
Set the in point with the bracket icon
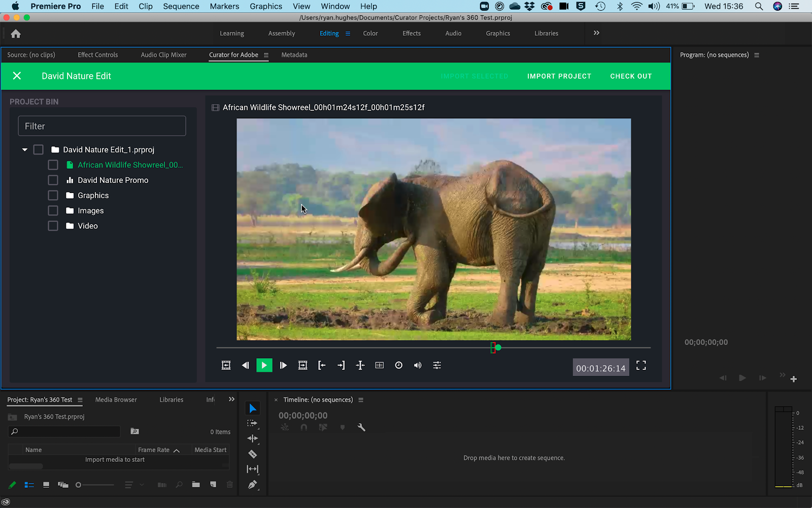click(322, 365)
